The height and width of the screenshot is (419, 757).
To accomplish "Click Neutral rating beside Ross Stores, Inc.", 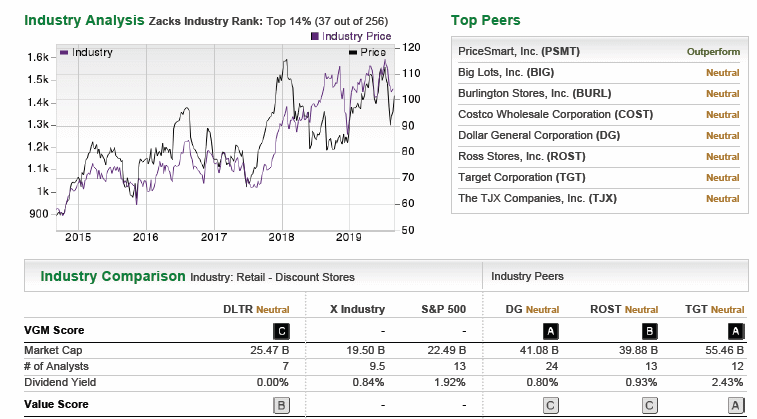I will click(x=723, y=157).
